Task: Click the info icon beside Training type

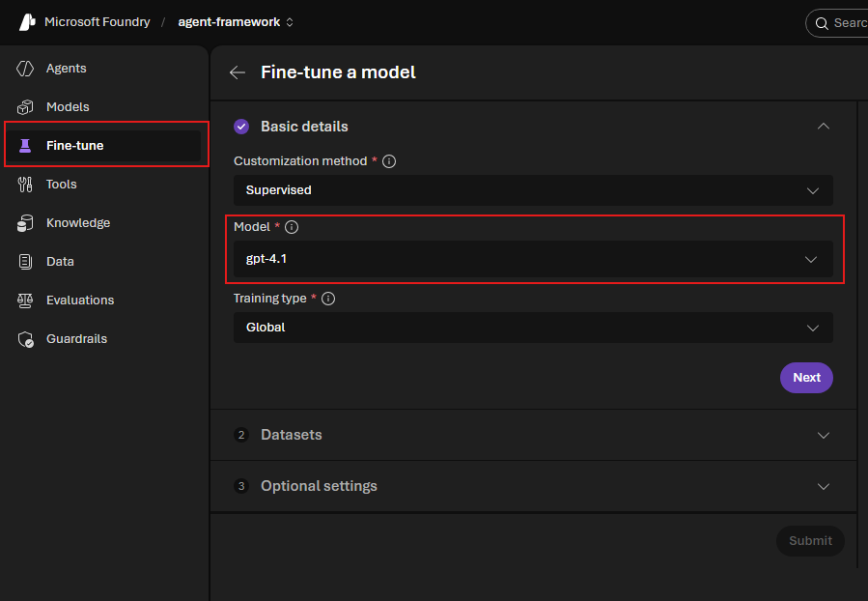Action: click(x=328, y=299)
